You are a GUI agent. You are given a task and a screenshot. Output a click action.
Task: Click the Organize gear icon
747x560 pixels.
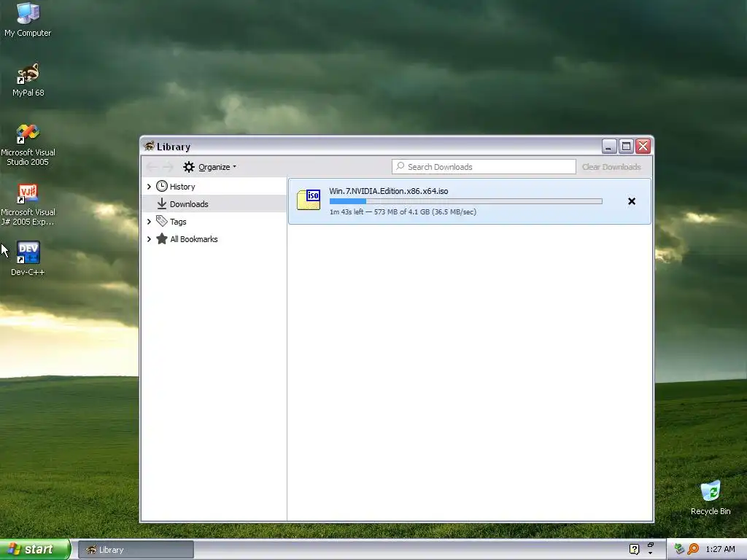point(189,167)
